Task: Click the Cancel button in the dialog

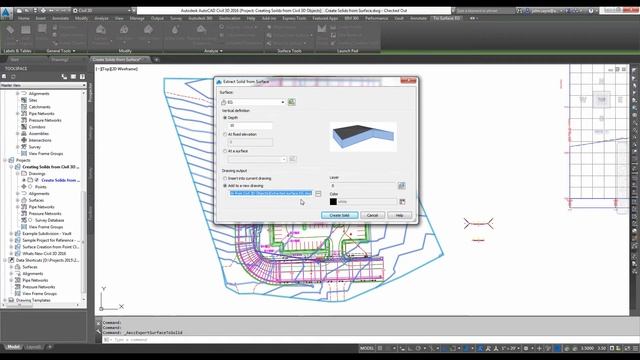Action: click(372, 215)
